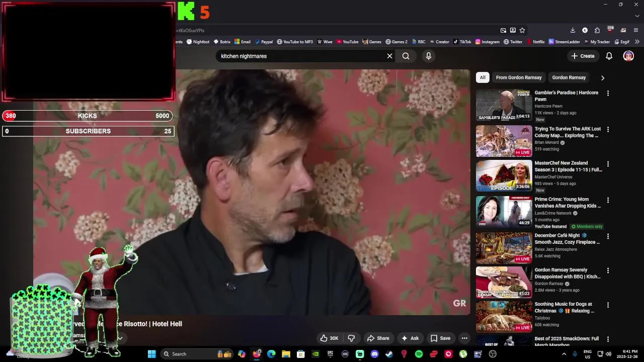Screen dimensions: 644x362
Task: Select the All filter chip
Action: 482,77
